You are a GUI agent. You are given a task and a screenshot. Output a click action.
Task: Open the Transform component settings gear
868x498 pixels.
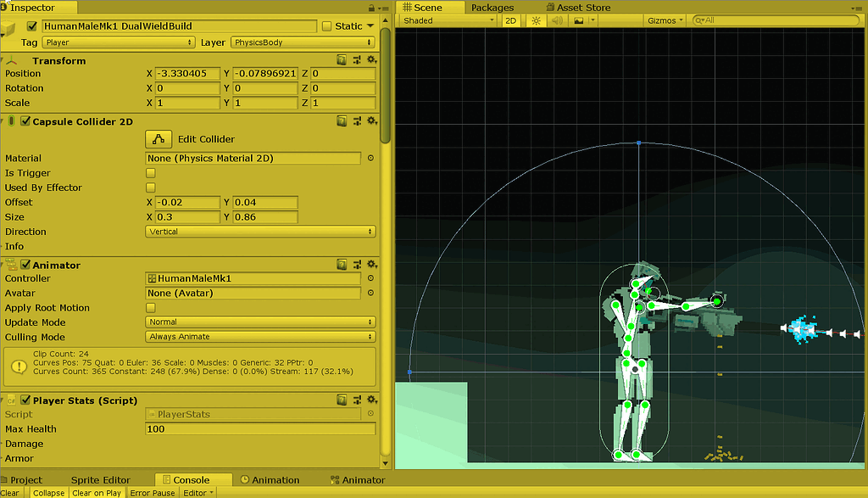371,60
